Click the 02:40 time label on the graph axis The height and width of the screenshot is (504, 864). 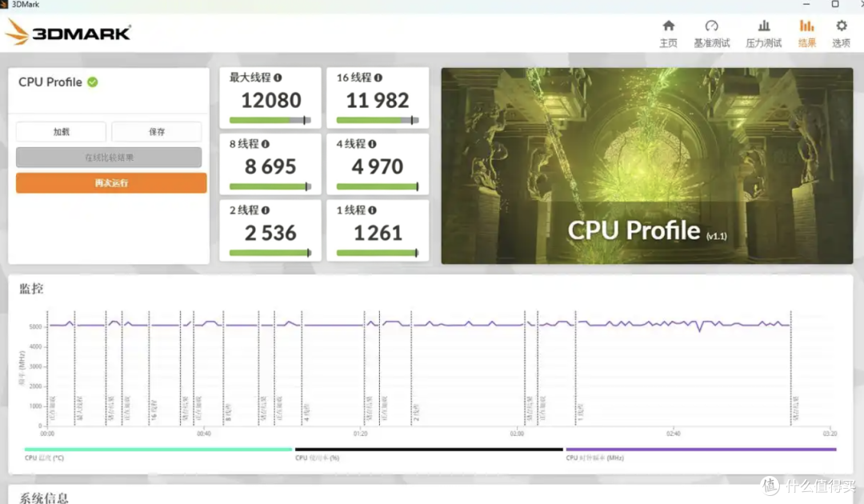674,434
